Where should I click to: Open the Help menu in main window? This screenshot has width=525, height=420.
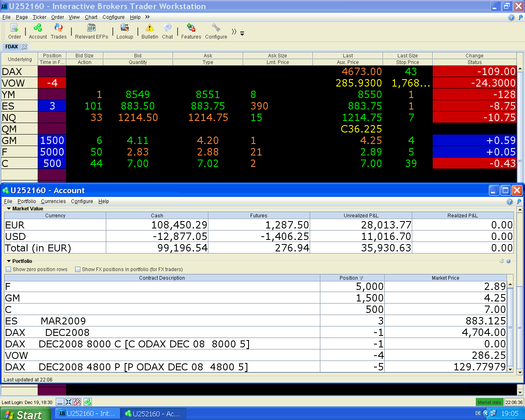(x=135, y=17)
